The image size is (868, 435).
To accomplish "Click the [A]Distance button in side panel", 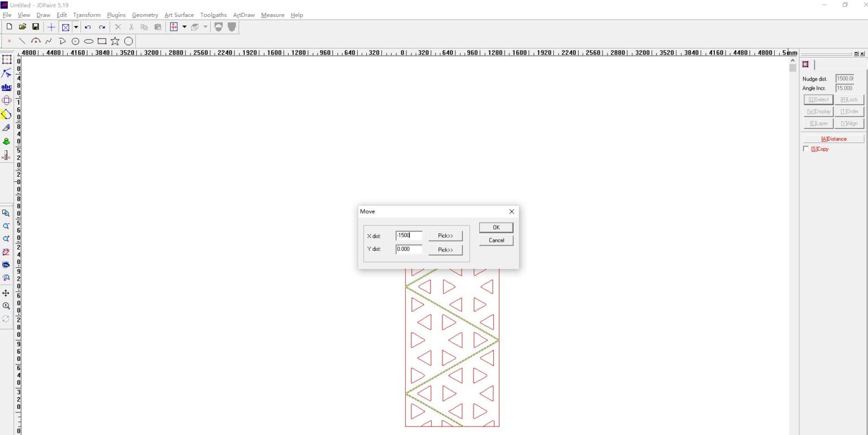I will 834,139.
